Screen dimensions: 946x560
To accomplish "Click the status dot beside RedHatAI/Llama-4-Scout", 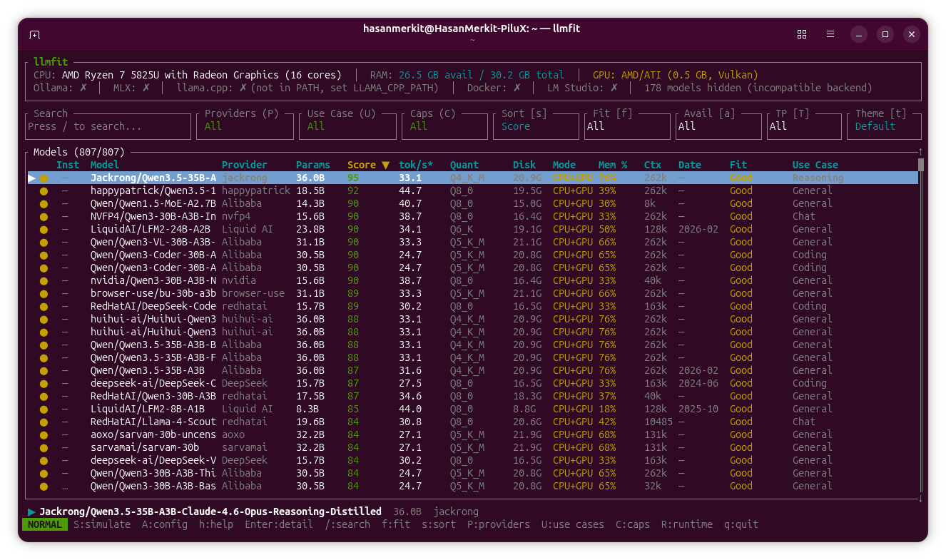I will pos(44,422).
